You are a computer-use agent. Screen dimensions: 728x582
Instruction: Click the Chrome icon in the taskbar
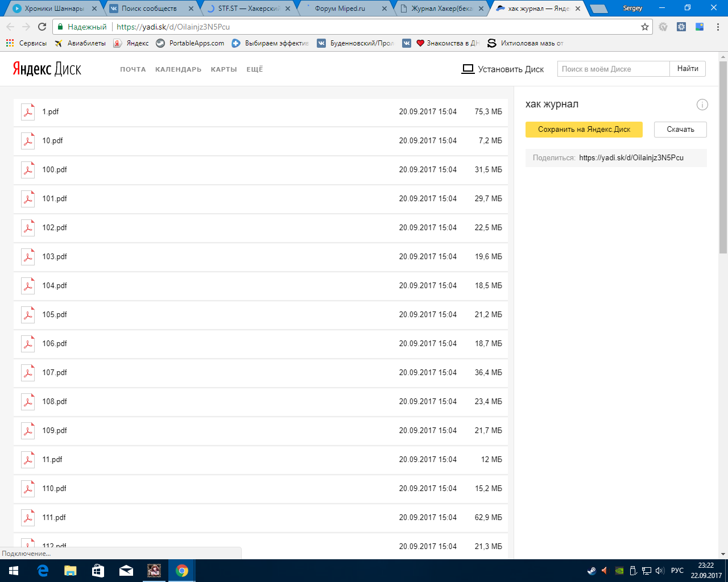click(182, 571)
